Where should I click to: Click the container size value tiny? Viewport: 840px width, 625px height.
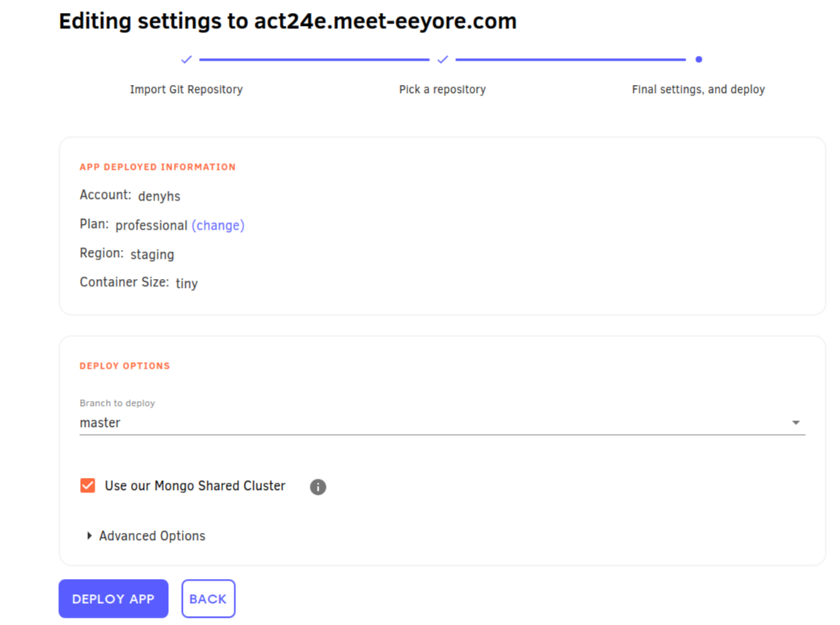pyautogui.click(x=187, y=283)
